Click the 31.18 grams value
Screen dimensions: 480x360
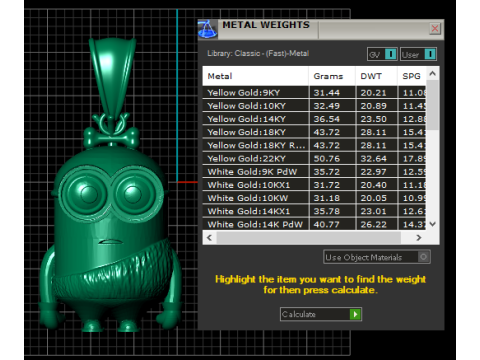coord(326,198)
